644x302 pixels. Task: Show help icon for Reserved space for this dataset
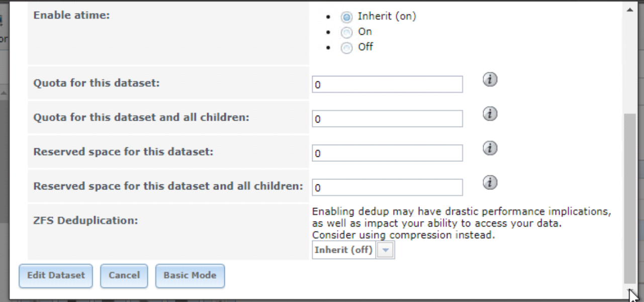[x=490, y=148]
